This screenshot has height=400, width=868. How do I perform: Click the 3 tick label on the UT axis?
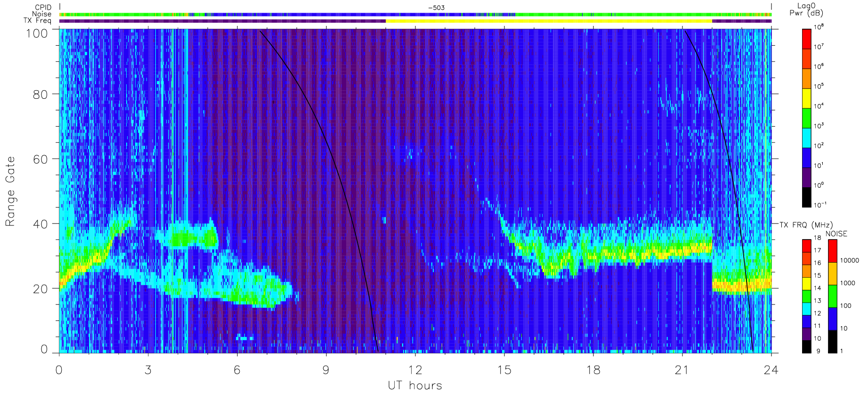(x=148, y=370)
